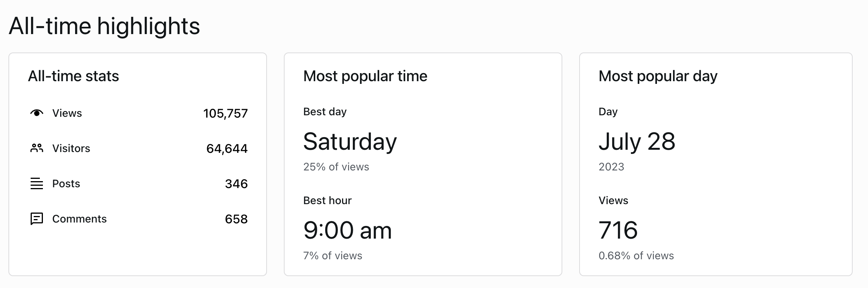Viewport: 868px width, 288px height.
Task: Click the Posts row label
Action: (66, 184)
